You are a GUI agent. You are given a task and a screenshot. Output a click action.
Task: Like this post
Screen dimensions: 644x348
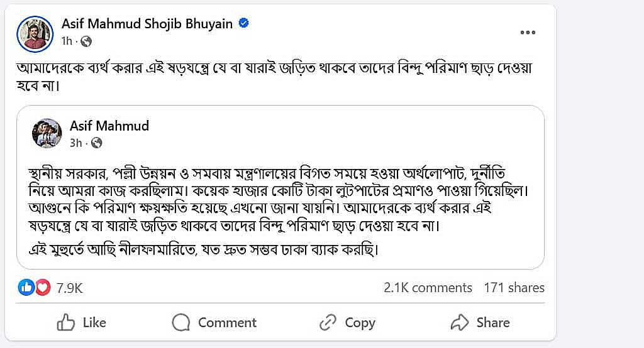81,322
